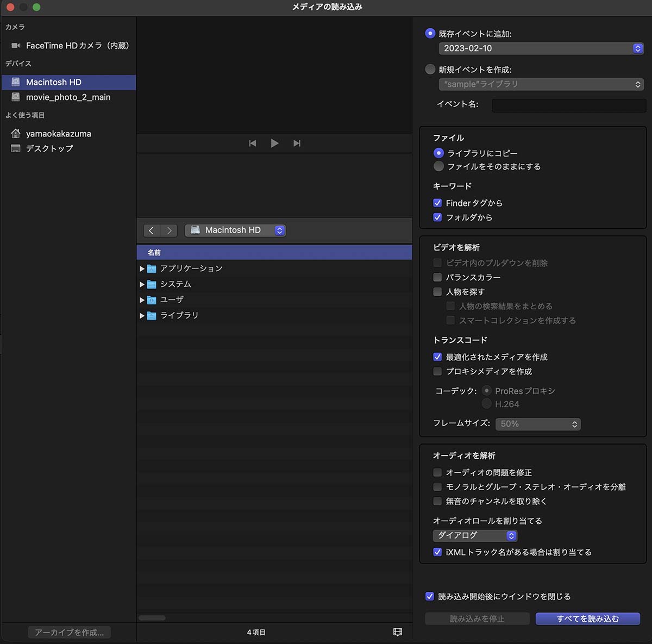Expand the ユーザ folder
The width and height of the screenshot is (652, 644).
pyautogui.click(x=142, y=300)
